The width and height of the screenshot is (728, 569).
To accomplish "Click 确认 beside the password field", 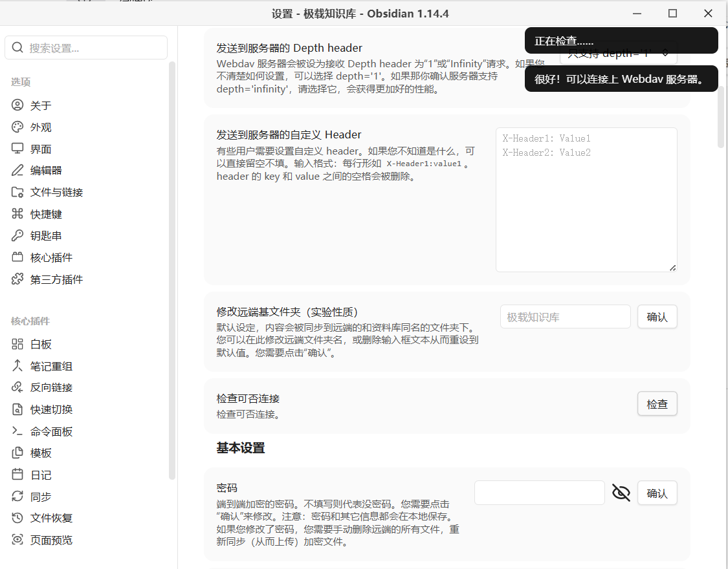I will tap(657, 493).
